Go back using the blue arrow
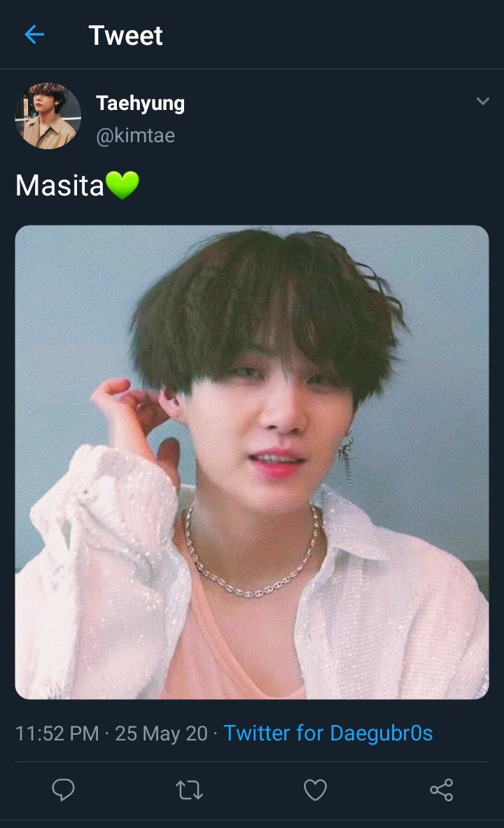This screenshot has height=828, width=504. coord(34,35)
